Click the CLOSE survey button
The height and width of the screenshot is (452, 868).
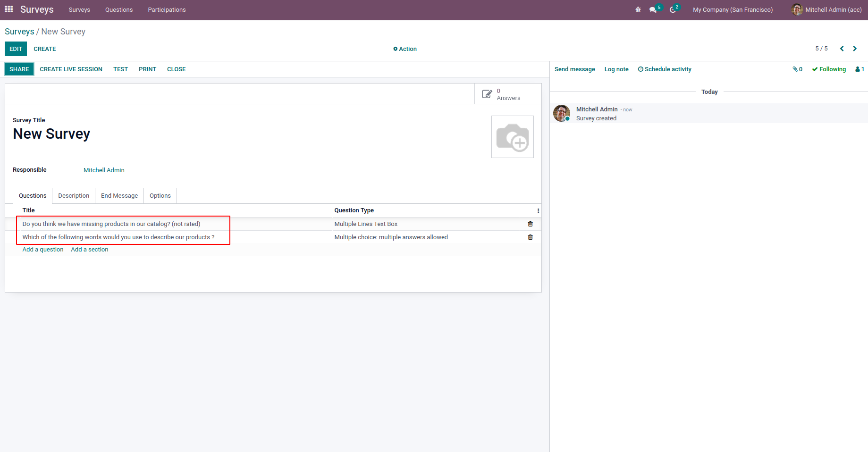[177, 69]
